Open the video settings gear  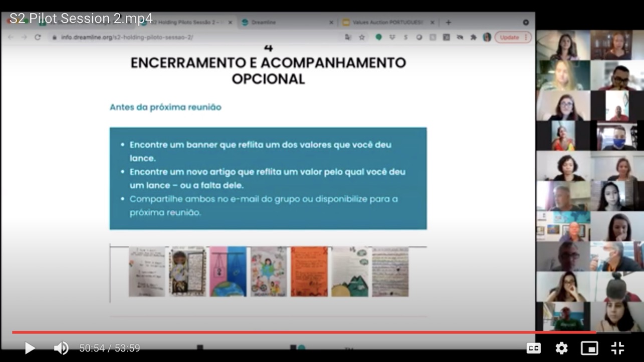(x=561, y=348)
